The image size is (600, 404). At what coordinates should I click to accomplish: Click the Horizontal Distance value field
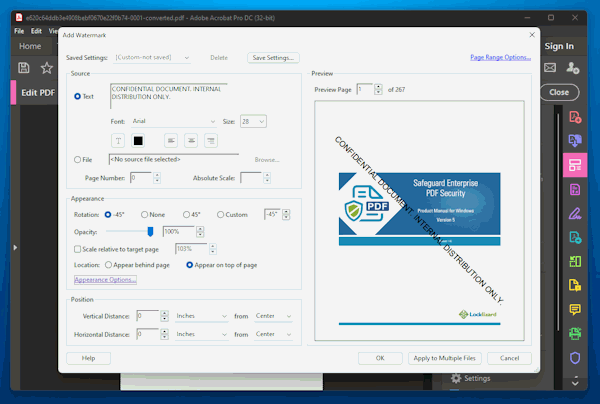click(x=148, y=334)
